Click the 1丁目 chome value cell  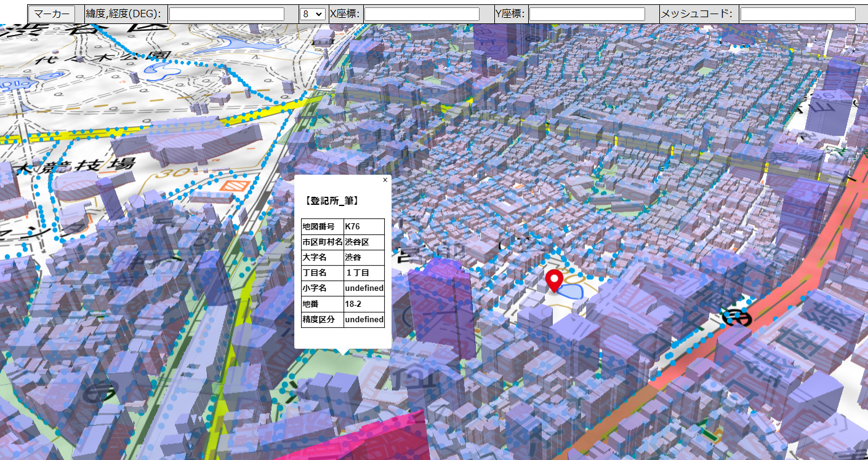[364, 273]
